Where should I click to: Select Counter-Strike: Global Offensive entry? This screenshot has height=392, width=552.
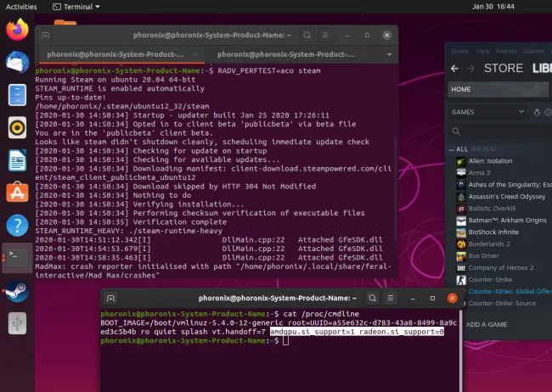click(x=510, y=291)
